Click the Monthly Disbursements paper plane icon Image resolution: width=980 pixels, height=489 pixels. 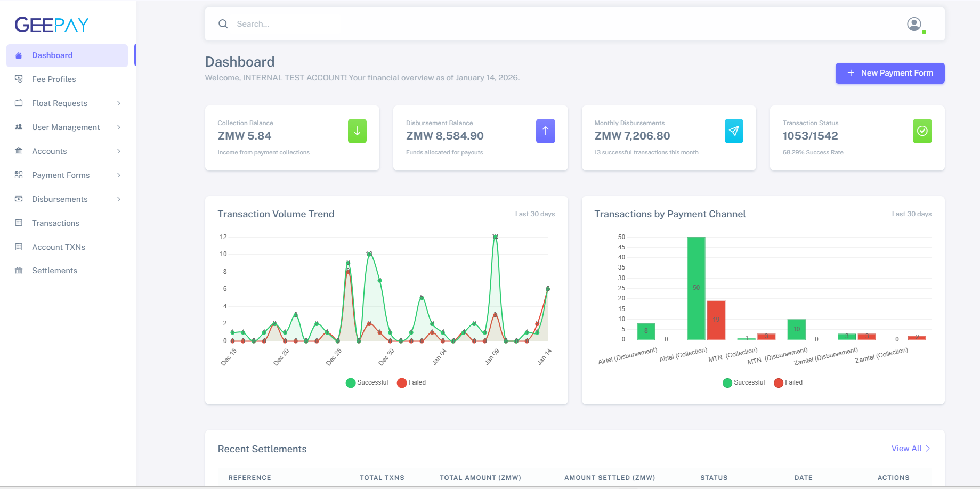pyautogui.click(x=734, y=131)
